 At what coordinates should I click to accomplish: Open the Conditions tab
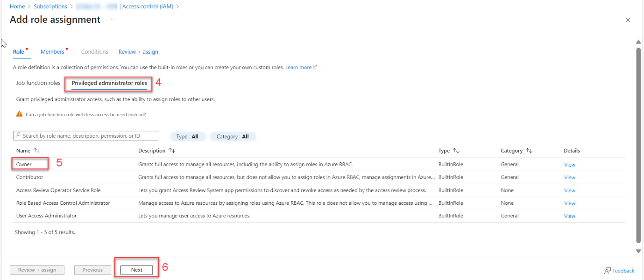94,52
